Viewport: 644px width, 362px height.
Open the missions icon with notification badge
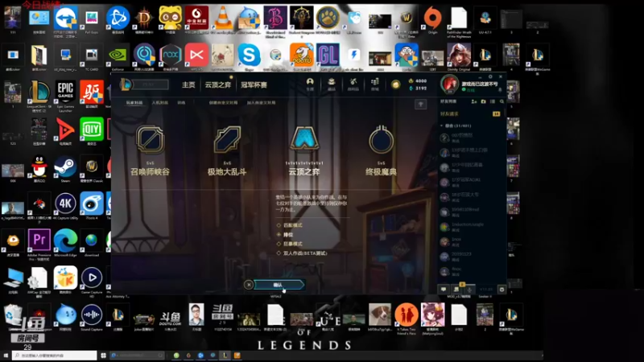(457, 289)
